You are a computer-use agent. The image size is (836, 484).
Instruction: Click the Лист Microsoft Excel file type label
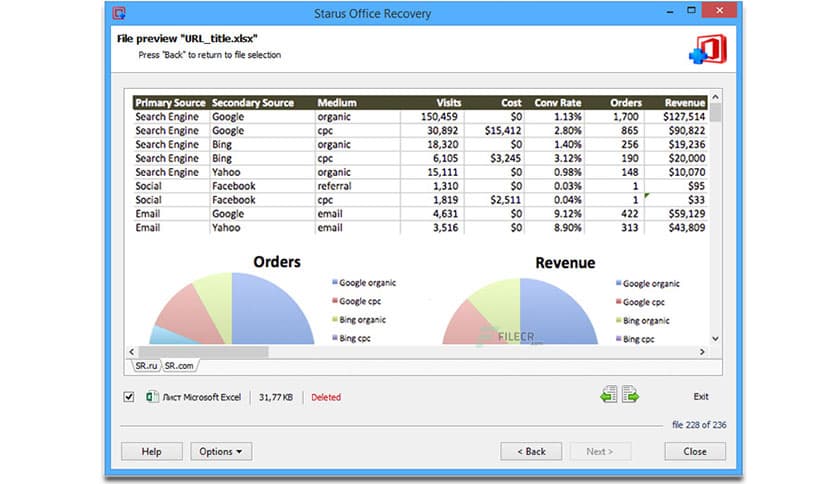pyautogui.click(x=202, y=397)
